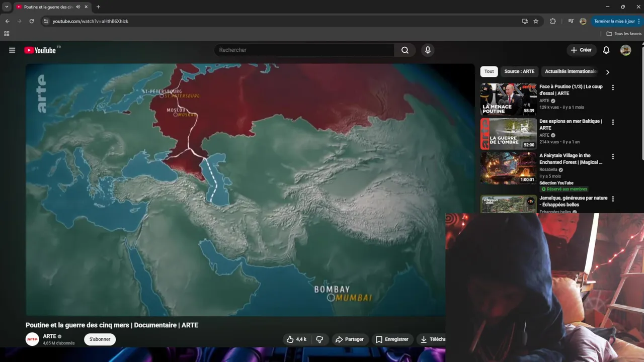
Task: Click the S'abonner button
Action: click(x=100, y=339)
